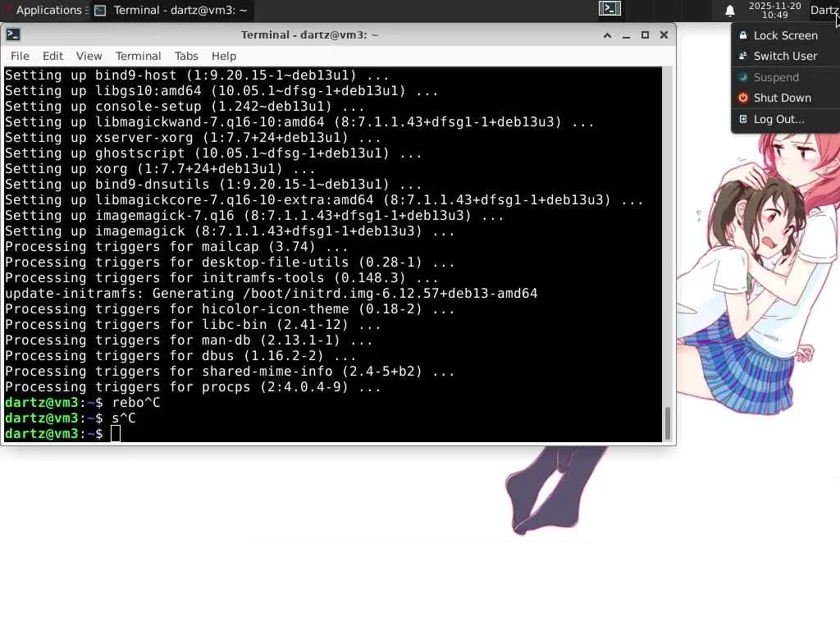Screen dimensions: 840x630
Task: Click the 'Setting up ghostscript' output line
Action: point(213,153)
